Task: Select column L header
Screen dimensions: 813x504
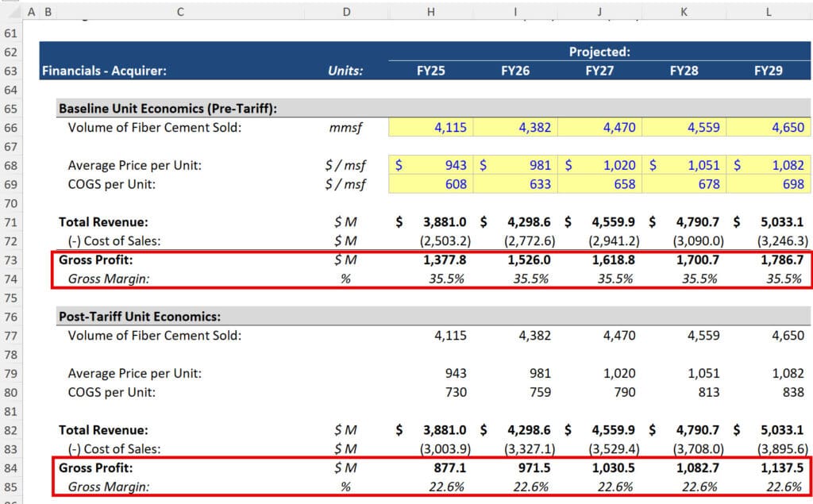Action: coord(767,12)
